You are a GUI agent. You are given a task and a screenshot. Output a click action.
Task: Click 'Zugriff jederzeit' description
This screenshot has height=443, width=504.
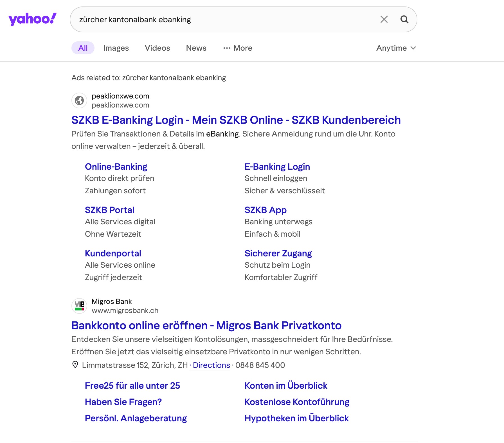click(x=113, y=278)
